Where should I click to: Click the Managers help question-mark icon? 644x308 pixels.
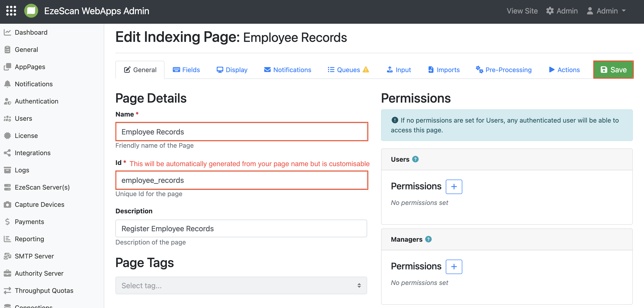pyautogui.click(x=428, y=239)
